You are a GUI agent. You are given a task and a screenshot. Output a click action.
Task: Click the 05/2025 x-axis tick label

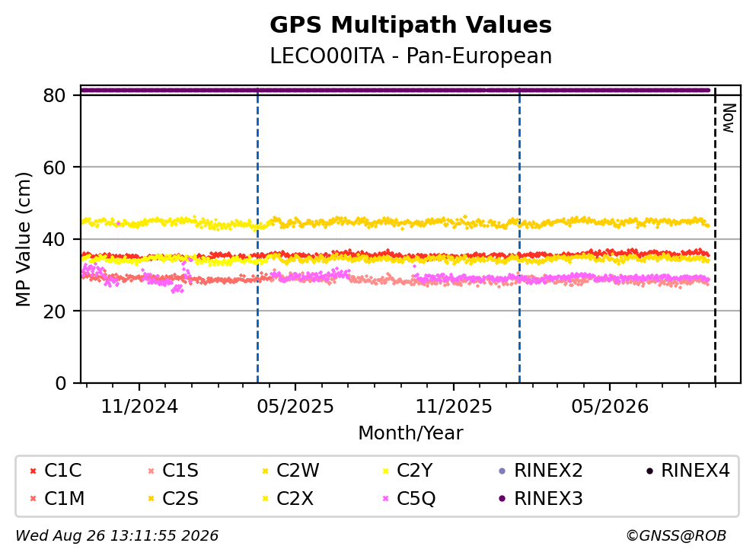(295, 407)
